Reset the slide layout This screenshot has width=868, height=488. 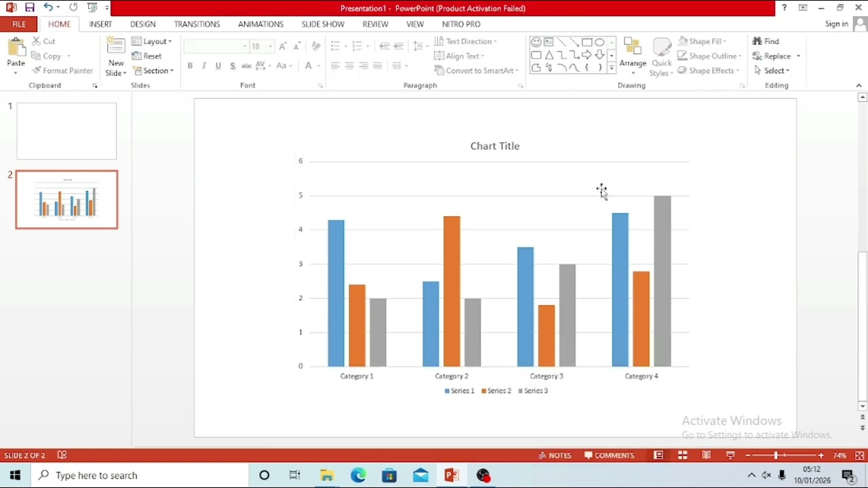tap(147, 56)
